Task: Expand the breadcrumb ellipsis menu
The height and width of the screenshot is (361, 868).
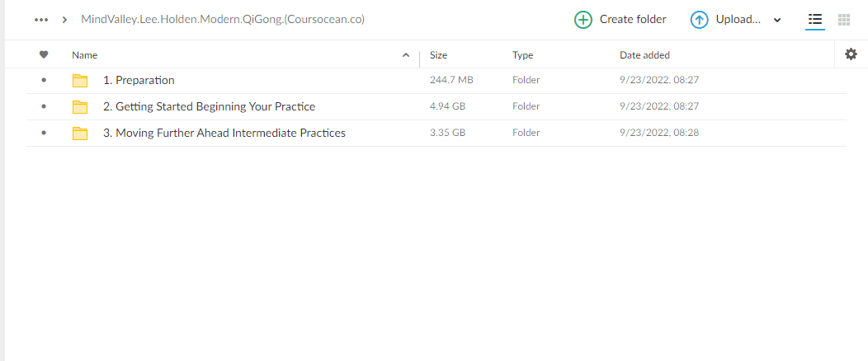Action: click(41, 20)
